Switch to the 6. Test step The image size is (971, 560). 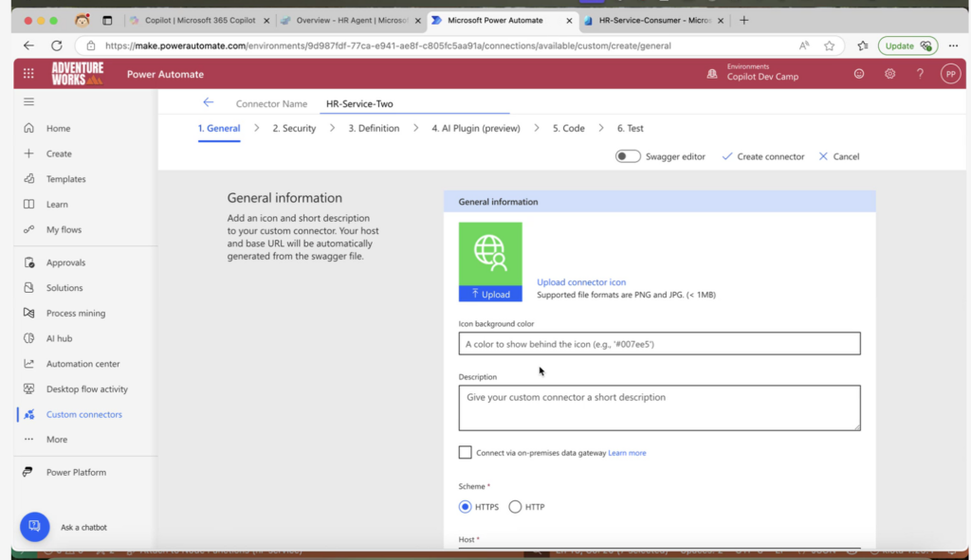(x=630, y=128)
